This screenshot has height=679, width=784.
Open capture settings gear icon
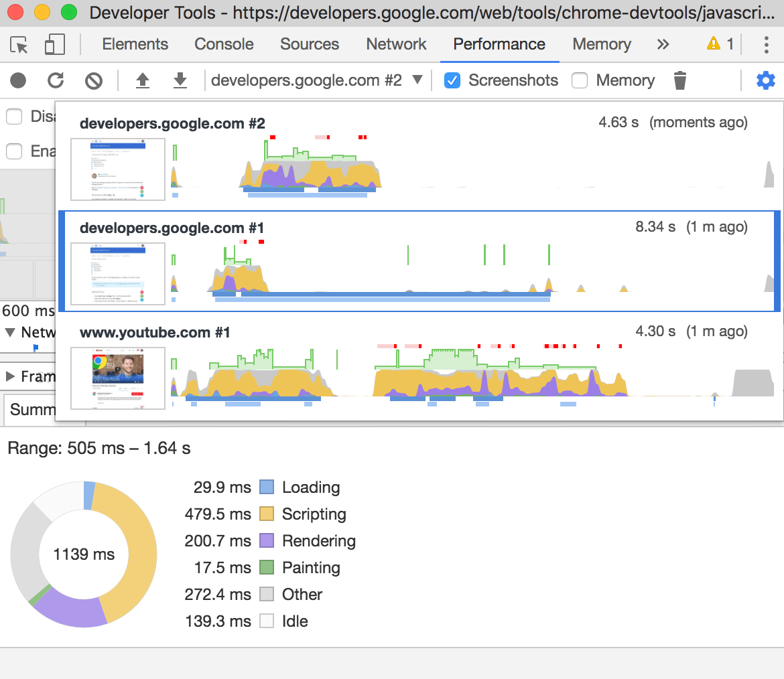[x=765, y=80]
